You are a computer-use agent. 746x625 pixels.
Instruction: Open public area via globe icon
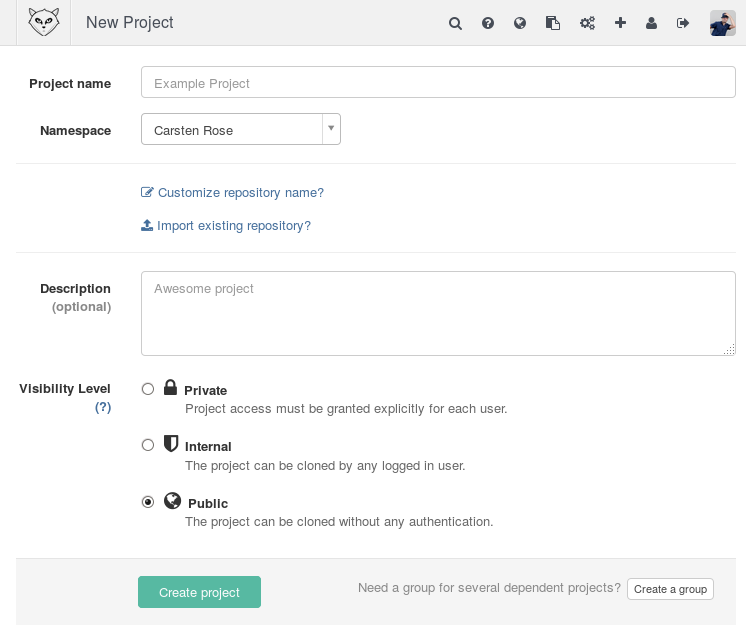click(520, 23)
